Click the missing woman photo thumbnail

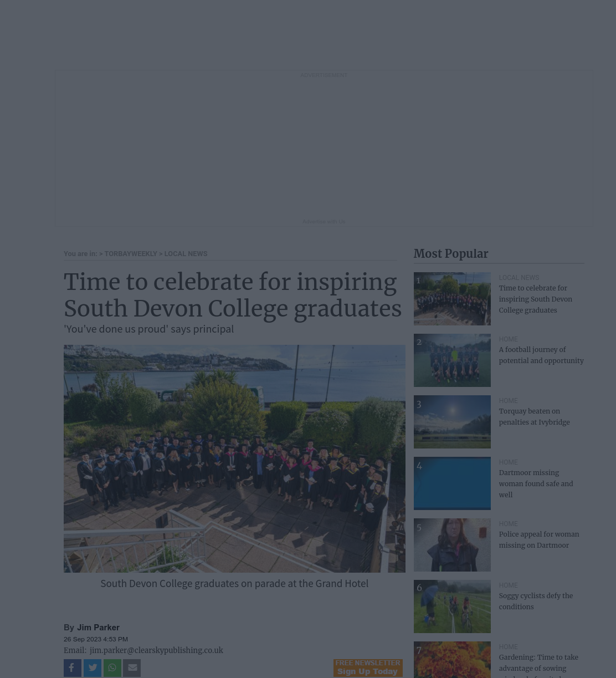point(452,545)
